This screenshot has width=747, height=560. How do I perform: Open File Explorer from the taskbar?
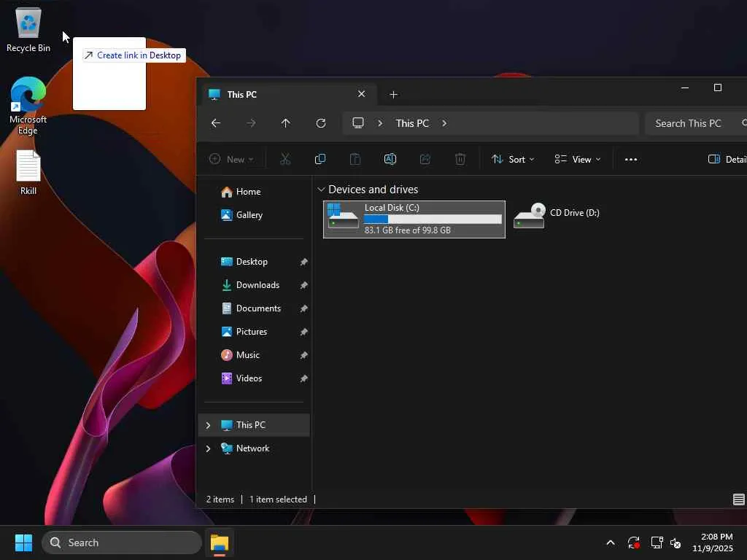pyautogui.click(x=220, y=542)
